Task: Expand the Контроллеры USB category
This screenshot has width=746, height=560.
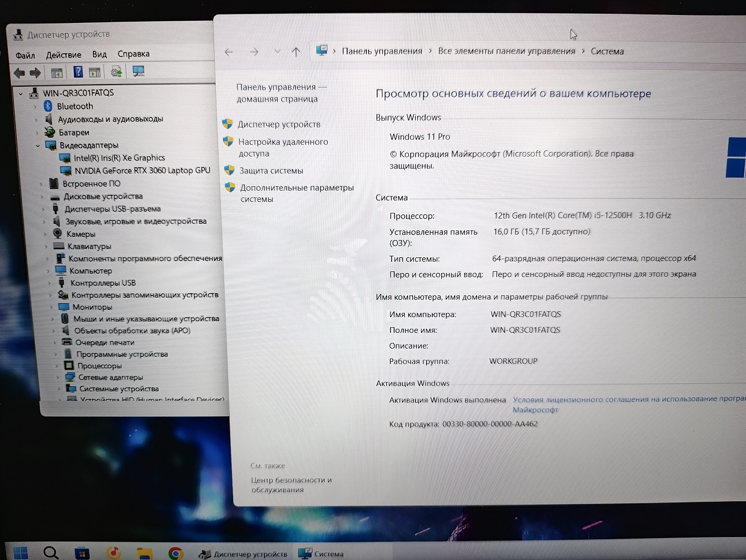Action: [x=49, y=283]
